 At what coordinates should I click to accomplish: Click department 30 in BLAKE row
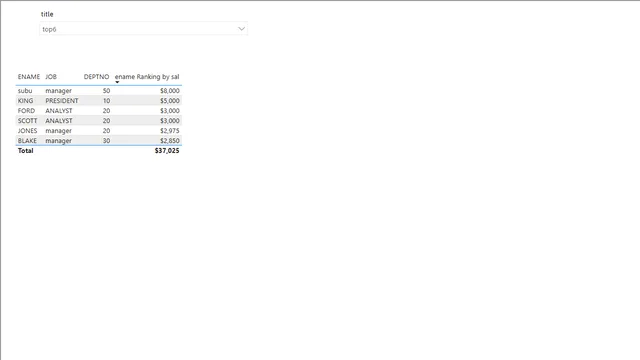coord(106,140)
